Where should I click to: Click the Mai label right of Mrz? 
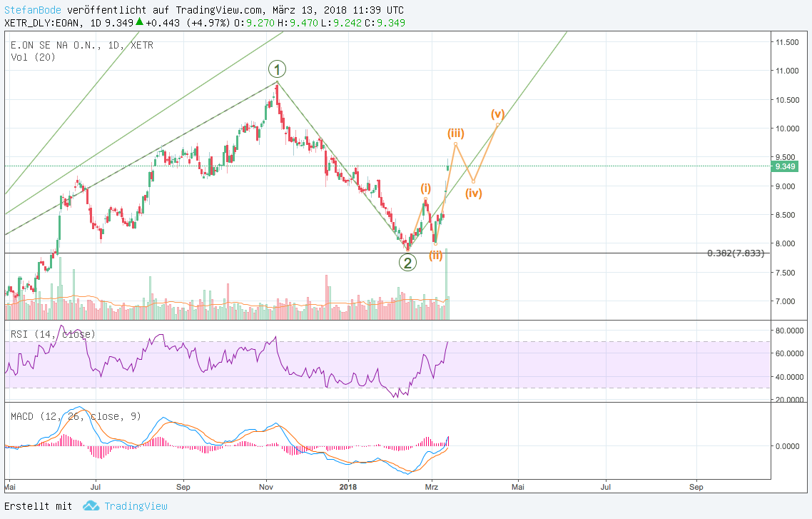[x=518, y=487]
